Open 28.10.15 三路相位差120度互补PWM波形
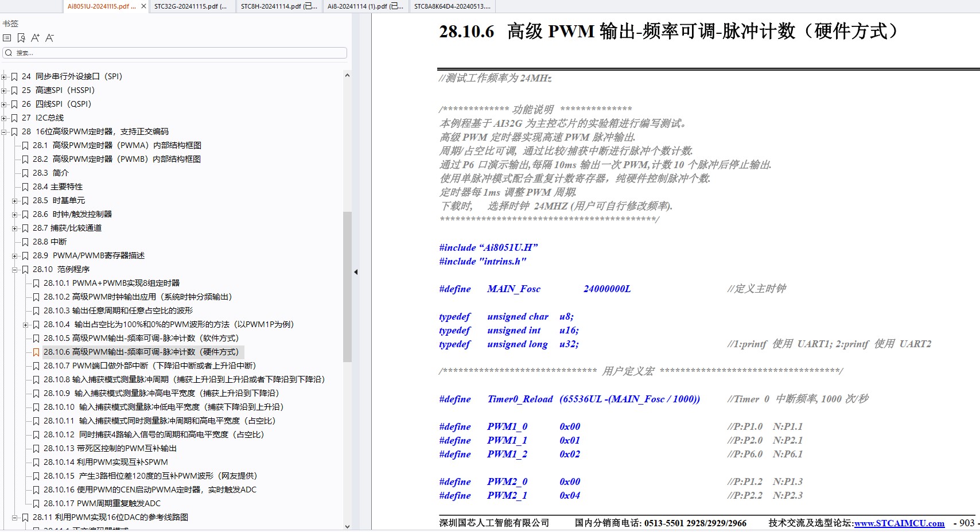Image resolution: width=980 pixels, height=532 pixels. click(x=150, y=476)
